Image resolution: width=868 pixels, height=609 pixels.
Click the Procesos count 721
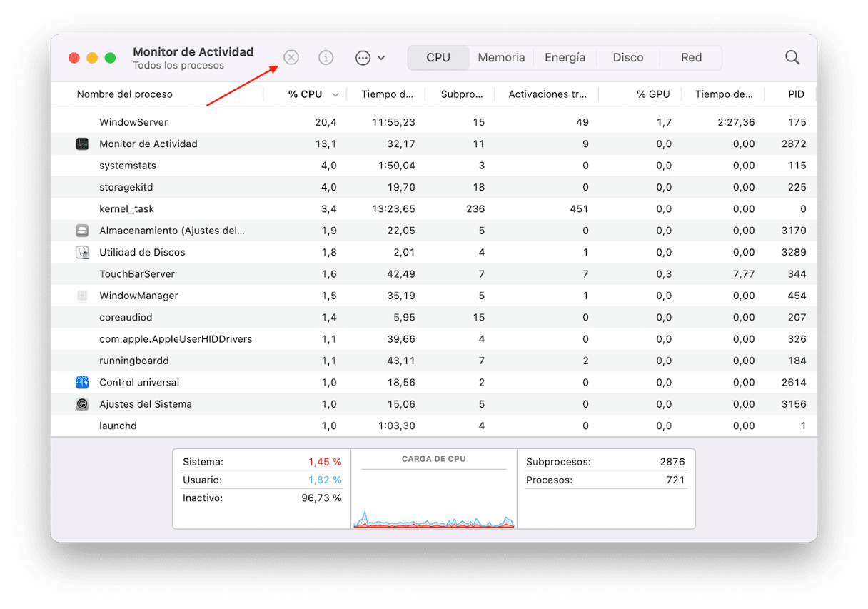click(x=675, y=480)
